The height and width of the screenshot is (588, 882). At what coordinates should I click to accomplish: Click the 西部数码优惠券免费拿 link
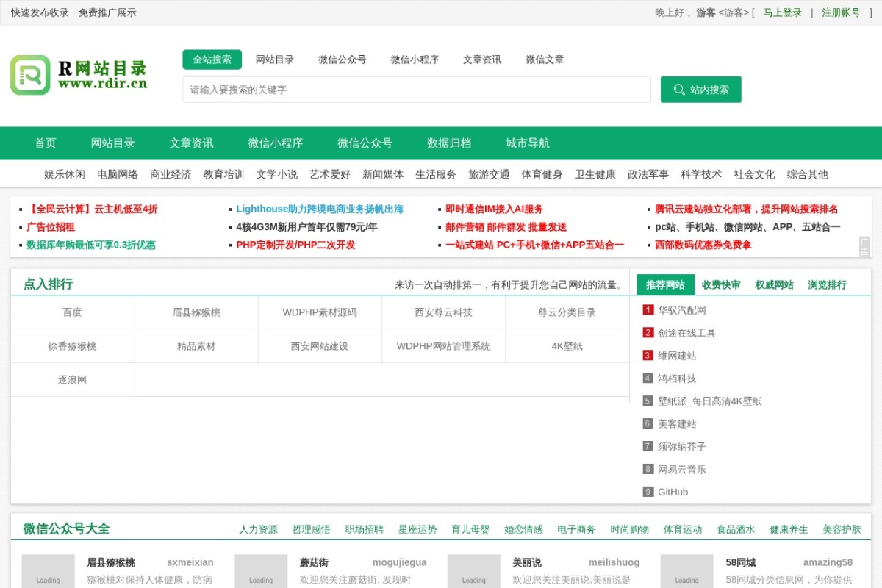click(703, 245)
